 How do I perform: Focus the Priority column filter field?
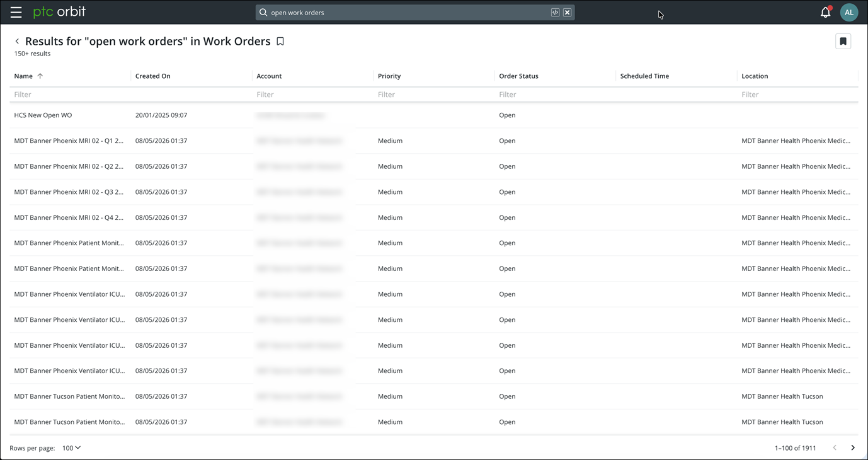tap(434, 95)
